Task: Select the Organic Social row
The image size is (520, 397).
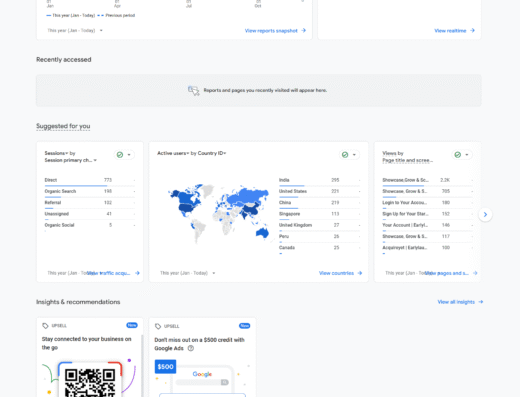Action: [x=90, y=226]
